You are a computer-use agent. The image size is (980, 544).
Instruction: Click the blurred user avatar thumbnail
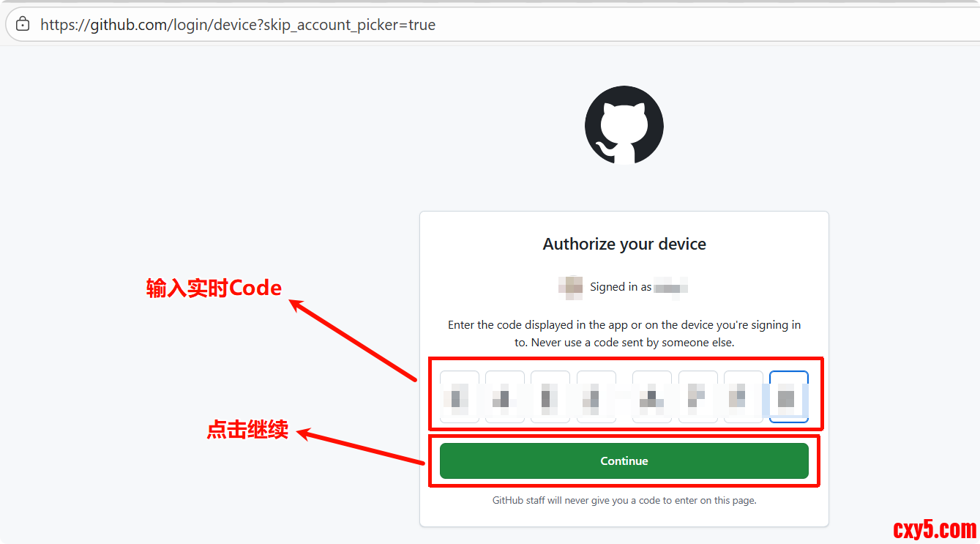coord(570,287)
